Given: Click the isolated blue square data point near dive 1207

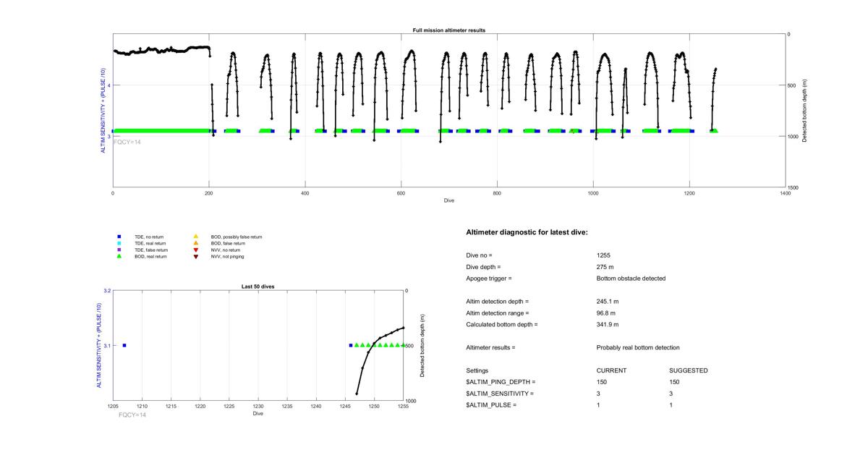Looking at the screenshot, I should click(x=124, y=346).
